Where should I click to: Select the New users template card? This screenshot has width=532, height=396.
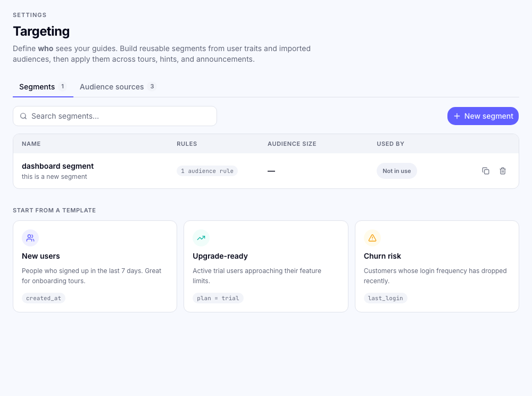(95, 266)
